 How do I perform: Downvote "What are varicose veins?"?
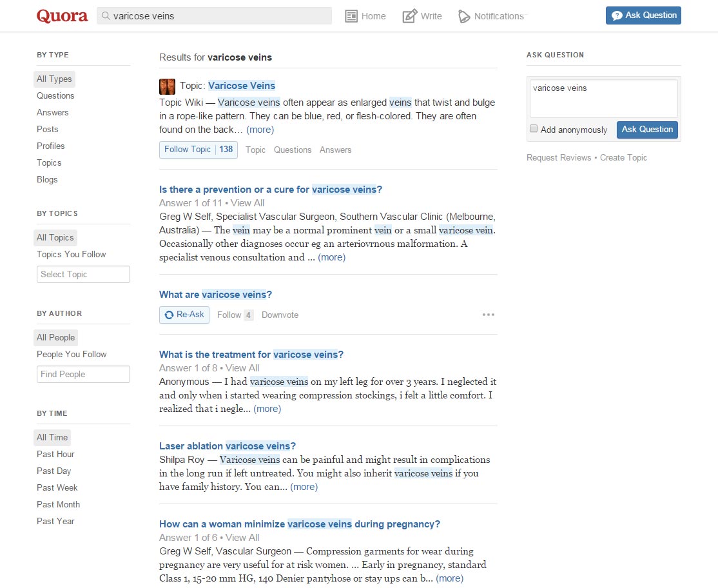point(280,315)
